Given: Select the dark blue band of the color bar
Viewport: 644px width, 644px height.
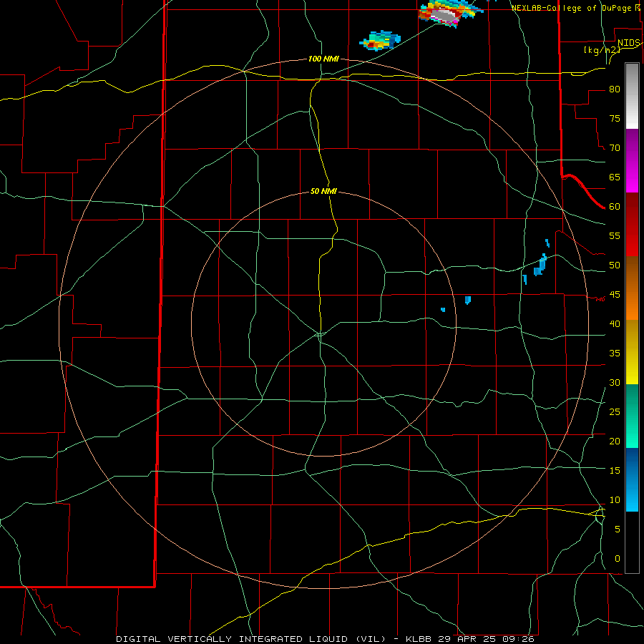Looking at the screenshot, I should coord(632,479).
